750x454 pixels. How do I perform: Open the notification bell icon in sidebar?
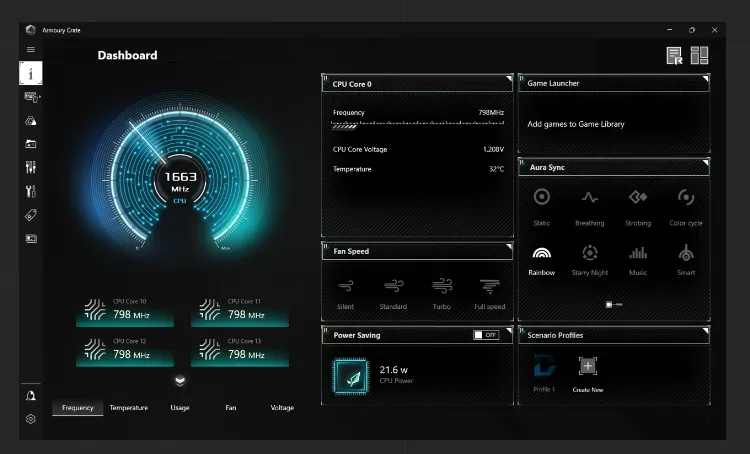coord(31,396)
